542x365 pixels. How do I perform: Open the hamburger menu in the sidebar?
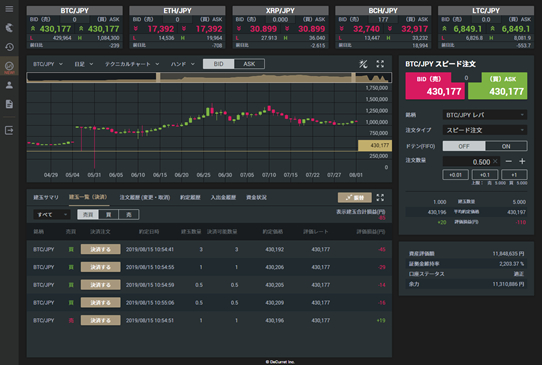click(x=9, y=9)
